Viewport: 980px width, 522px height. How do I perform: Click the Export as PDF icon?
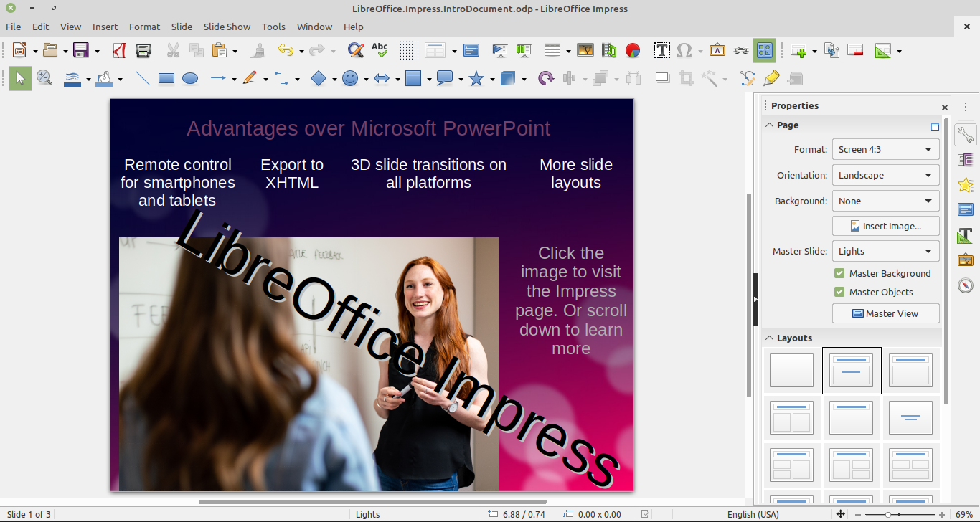[x=120, y=50]
